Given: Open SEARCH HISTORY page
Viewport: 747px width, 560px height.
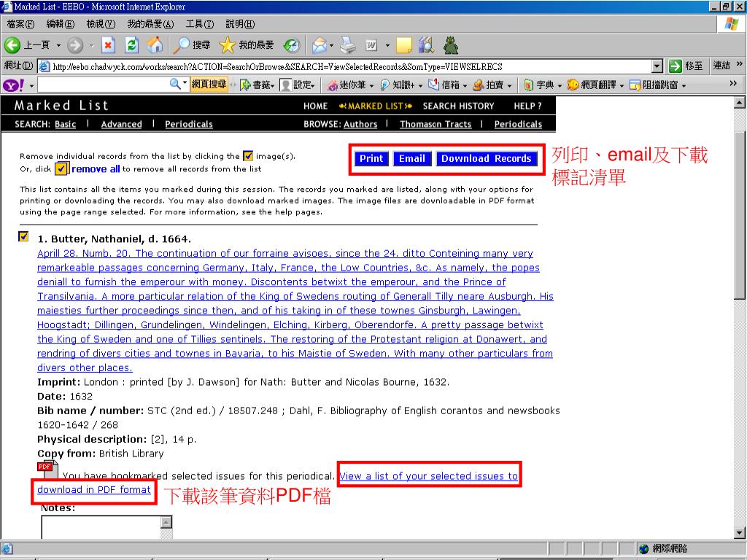Looking at the screenshot, I should click(458, 106).
